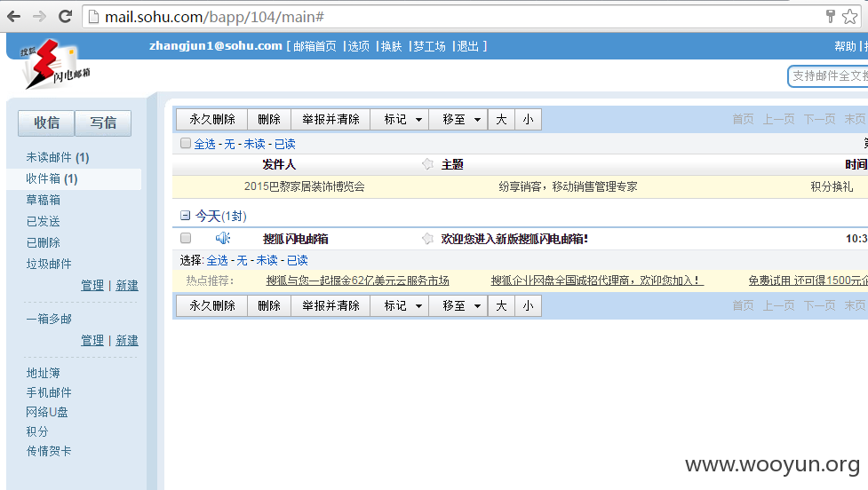The height and width of the screenshot is (490, 868).
Task: Click 管理 link under 一箱多邮
Action: point(92,340)
